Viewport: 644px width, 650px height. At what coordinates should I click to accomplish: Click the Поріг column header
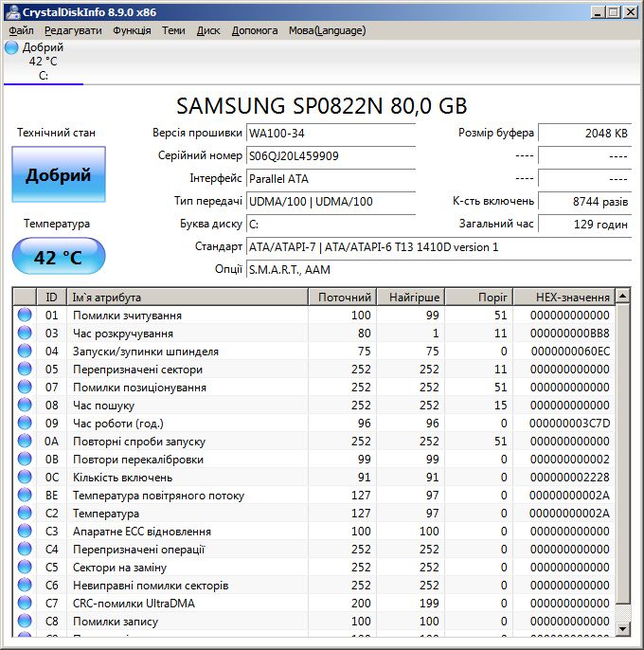pyautogui.click(x=478, y=298)
